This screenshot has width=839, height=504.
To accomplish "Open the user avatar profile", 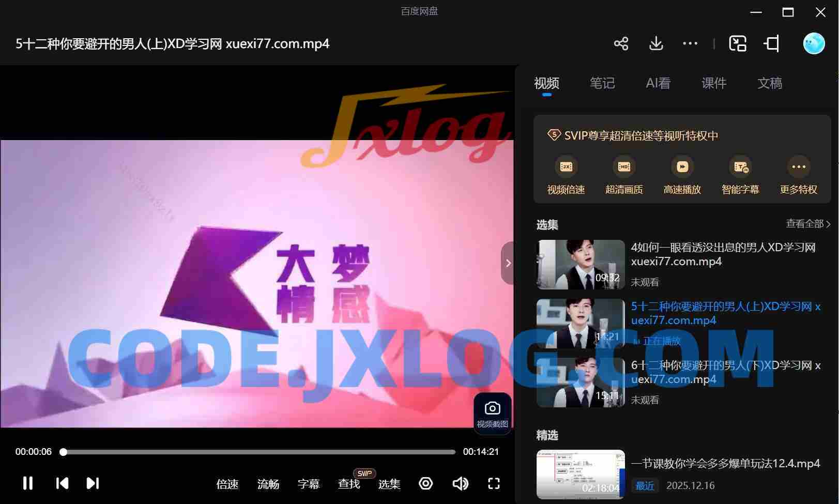I will (x=814, y=43).
